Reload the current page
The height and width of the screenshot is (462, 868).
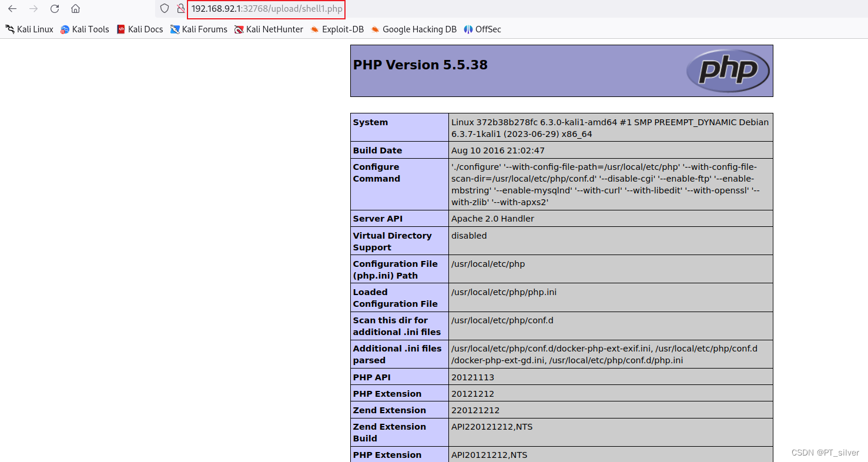[x=55, y=9]
